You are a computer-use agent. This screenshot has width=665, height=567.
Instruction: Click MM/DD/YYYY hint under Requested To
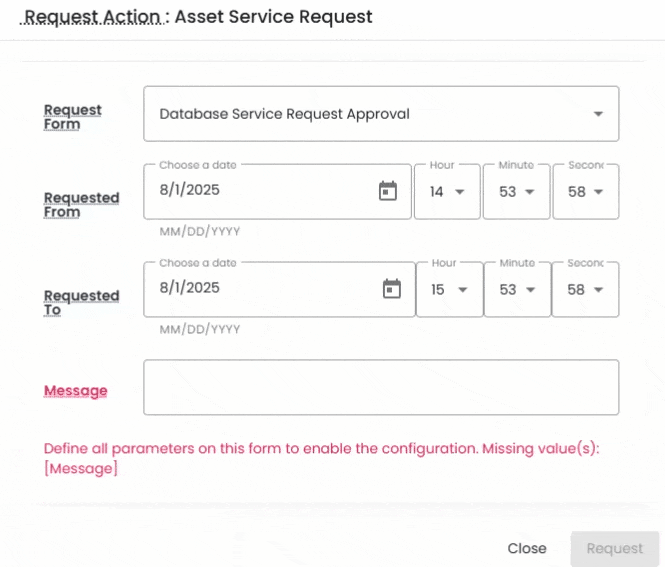200,330
